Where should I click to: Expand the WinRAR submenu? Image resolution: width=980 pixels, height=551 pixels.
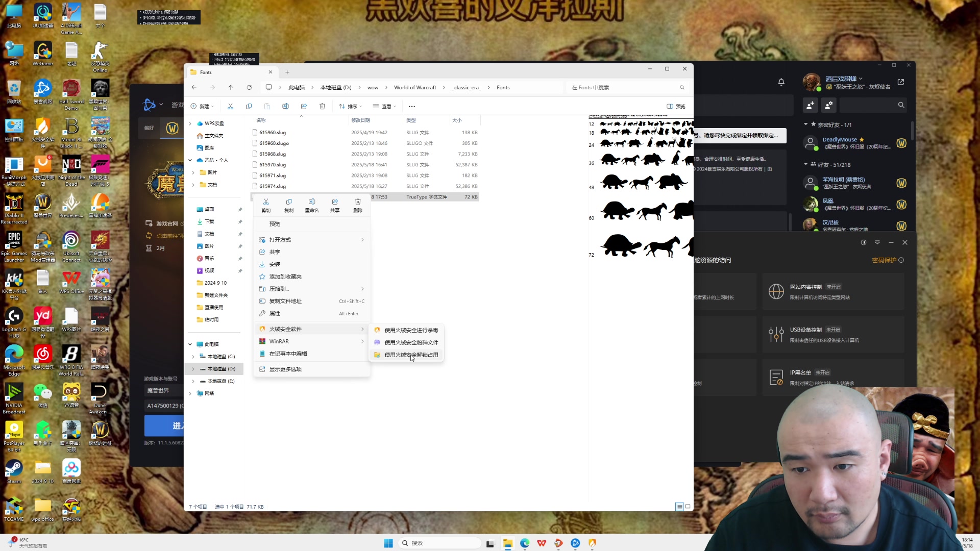pos(312,341)
